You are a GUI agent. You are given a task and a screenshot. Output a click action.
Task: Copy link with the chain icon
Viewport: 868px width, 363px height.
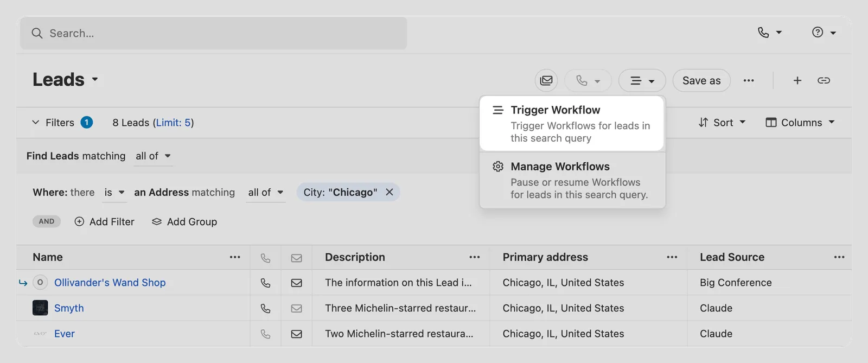824,80
